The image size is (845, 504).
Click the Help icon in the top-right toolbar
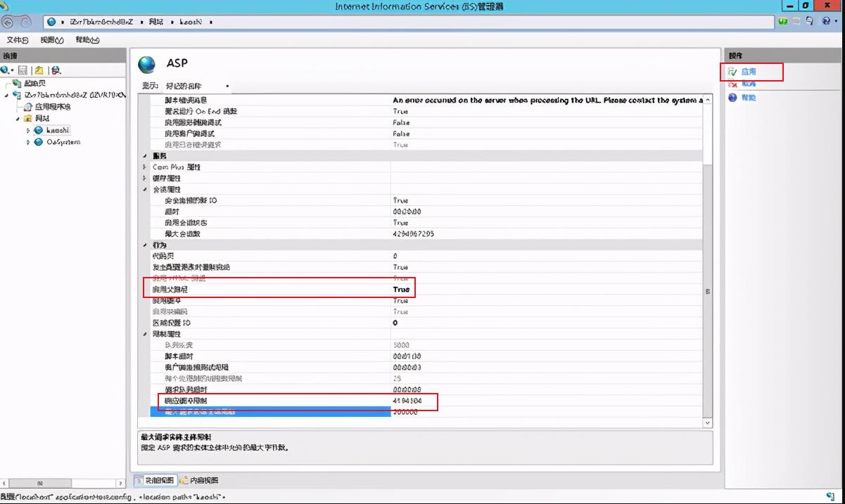(x=826, y=21)
